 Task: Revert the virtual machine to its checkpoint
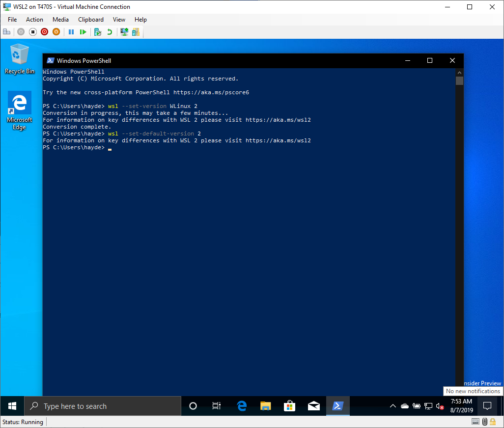point(110,31)
